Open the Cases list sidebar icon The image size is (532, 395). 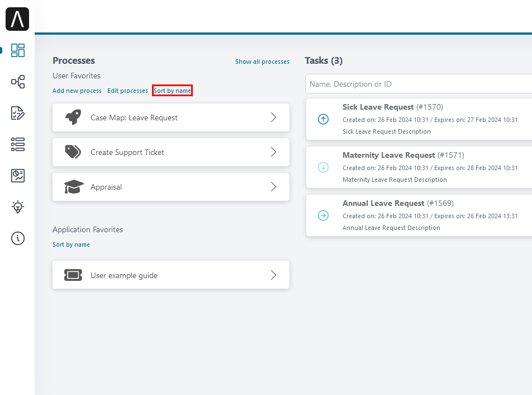[x=18, y=144]
